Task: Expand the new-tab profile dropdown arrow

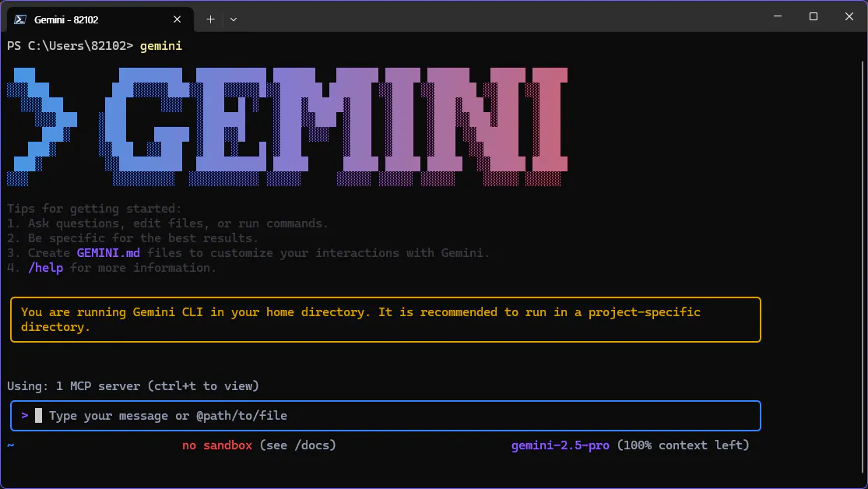Action: [x=234, y=19]
